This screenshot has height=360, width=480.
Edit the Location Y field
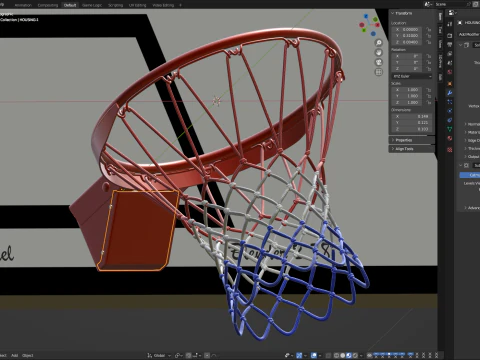(x=408, y=35)
